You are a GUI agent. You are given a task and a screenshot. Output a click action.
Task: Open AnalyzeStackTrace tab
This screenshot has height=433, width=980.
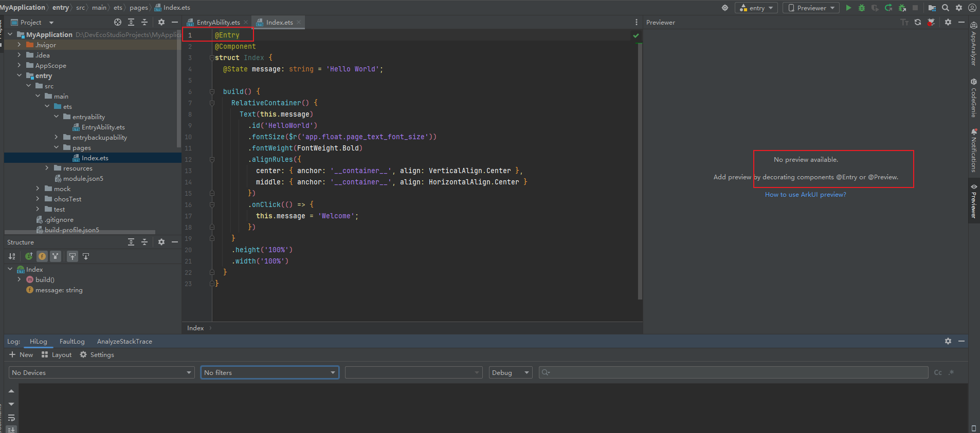pyautogui.click(x=124, y=341)
